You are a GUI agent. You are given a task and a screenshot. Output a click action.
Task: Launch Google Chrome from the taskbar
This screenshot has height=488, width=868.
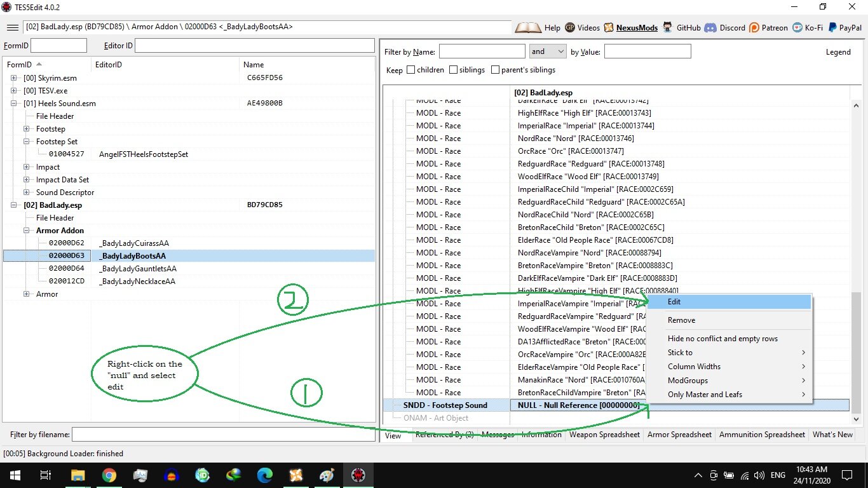(109, 475)
